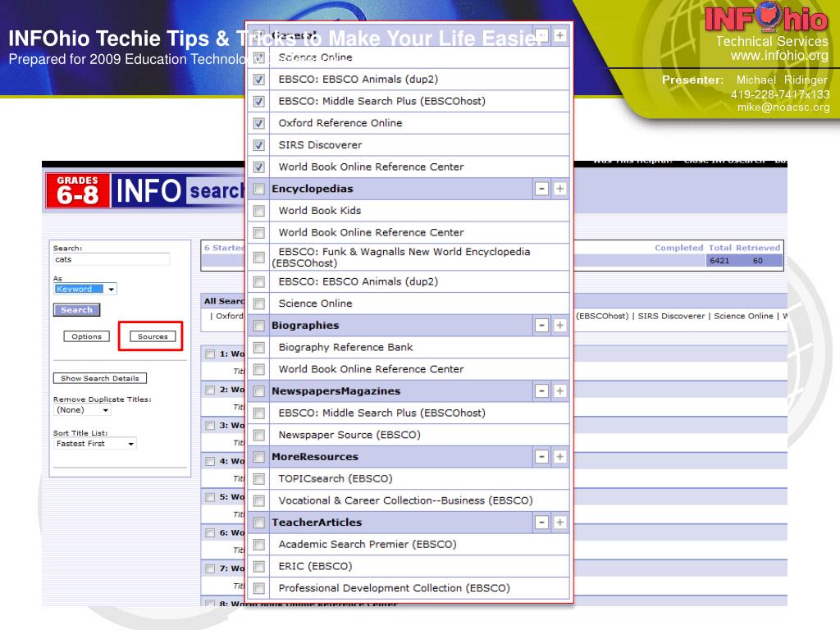Check Academic Search Premier (EBSCO) checkbox
Viewport: 840px width, 630px height.
click(x=258, y=545)
